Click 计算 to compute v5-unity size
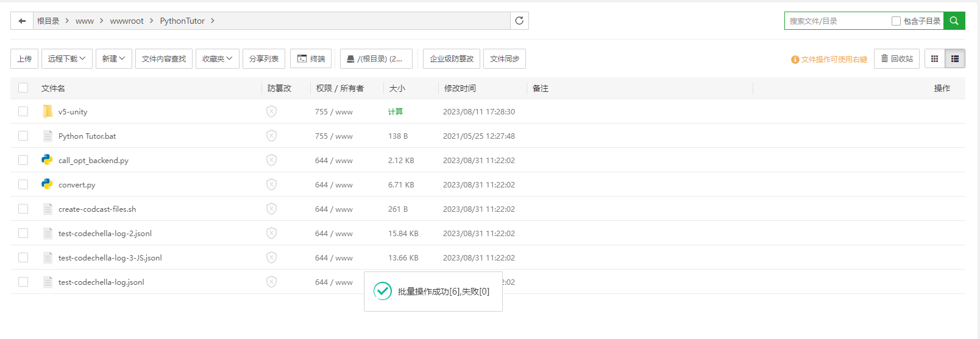 [x=396, y=111]
